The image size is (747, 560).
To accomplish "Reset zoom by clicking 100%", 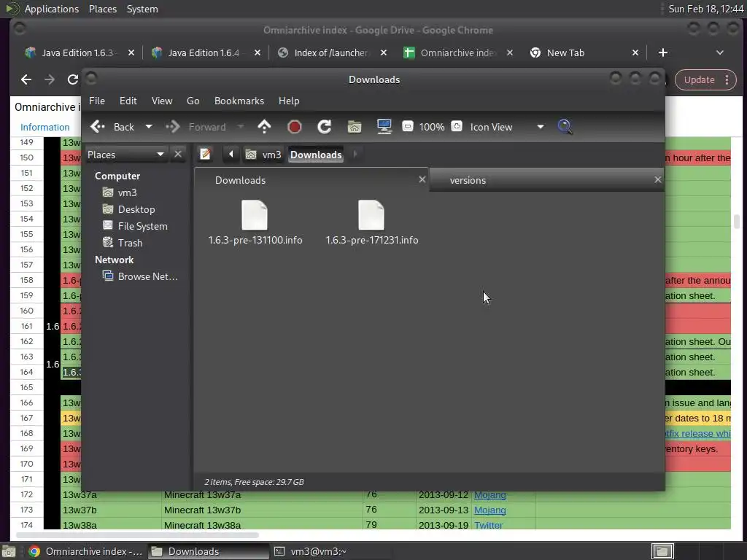I will point(432,127).
